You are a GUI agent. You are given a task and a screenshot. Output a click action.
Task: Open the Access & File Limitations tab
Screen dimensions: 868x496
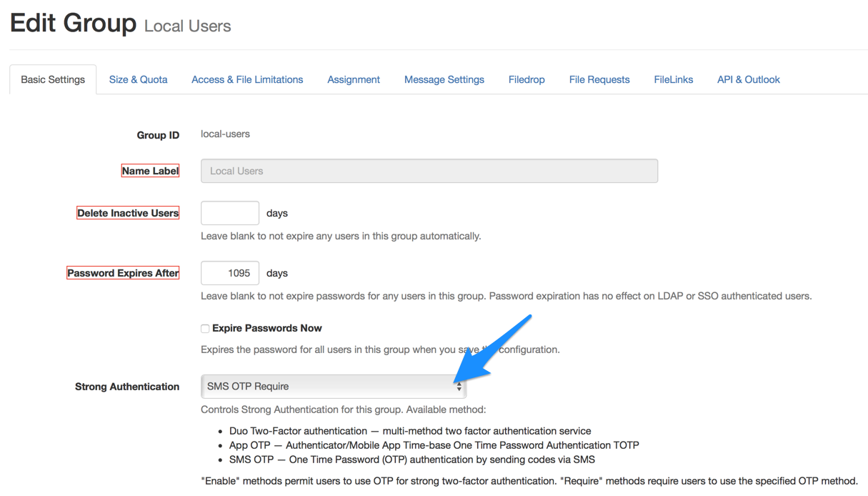(x=247, y=79)
